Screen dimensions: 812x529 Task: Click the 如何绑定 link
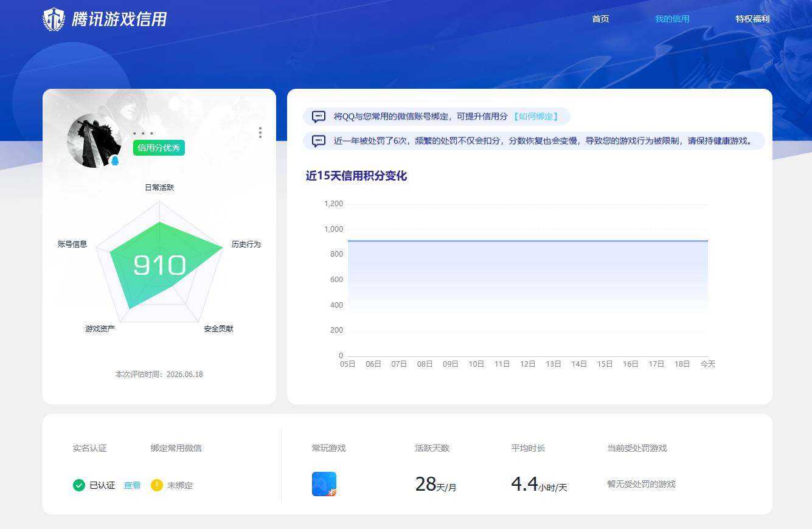click(535, 116)
